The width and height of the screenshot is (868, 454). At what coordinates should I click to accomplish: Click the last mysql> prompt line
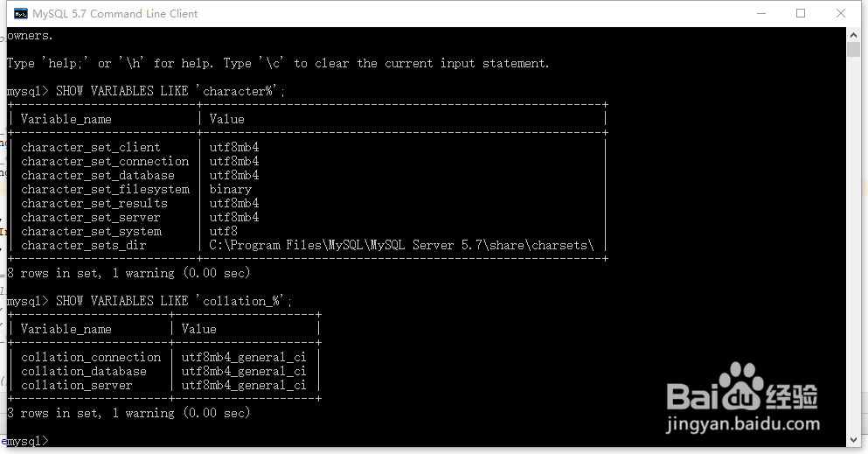tap(26, 440)
